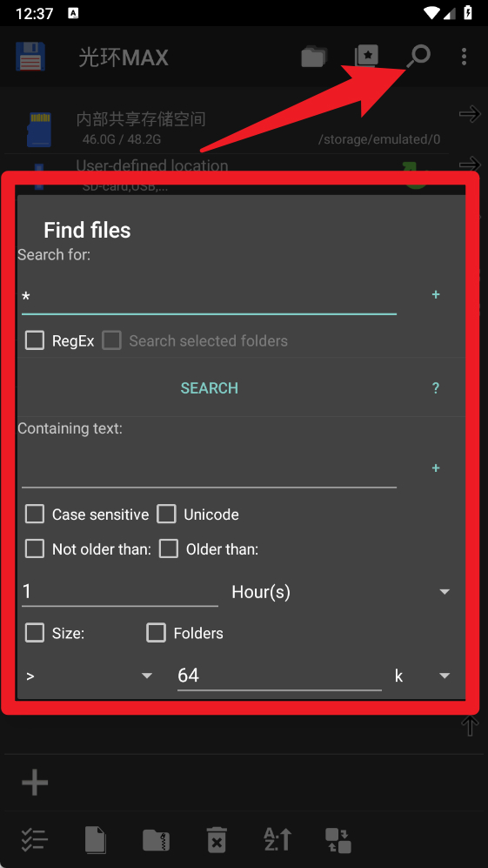The height and width of the screenshot is (868, 488).
Task: Tap the A-Z sort icon
Action: coord(277,839)
